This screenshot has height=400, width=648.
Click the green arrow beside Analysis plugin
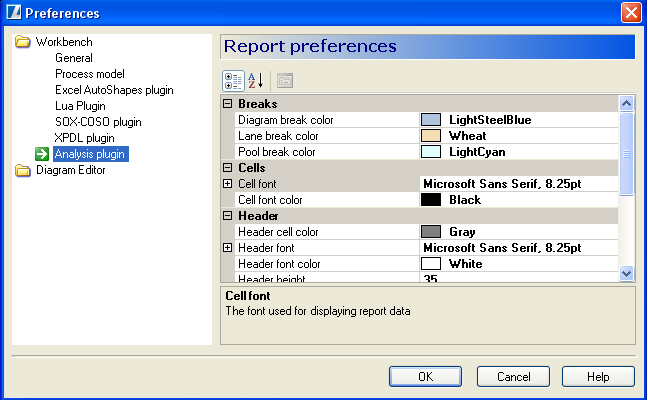[42, 154]
